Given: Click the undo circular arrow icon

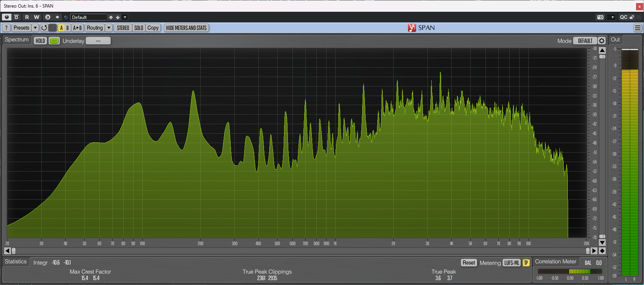Looking at the screenshot, I should tap(44, 28).
